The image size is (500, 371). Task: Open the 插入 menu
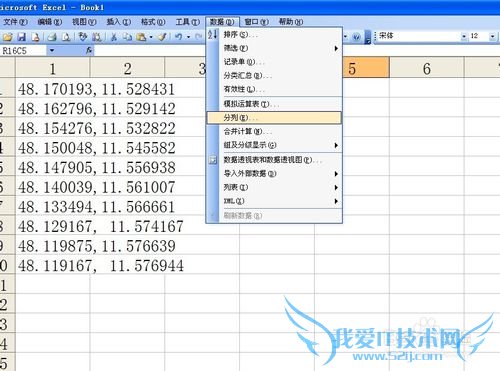tap(118, 22)
